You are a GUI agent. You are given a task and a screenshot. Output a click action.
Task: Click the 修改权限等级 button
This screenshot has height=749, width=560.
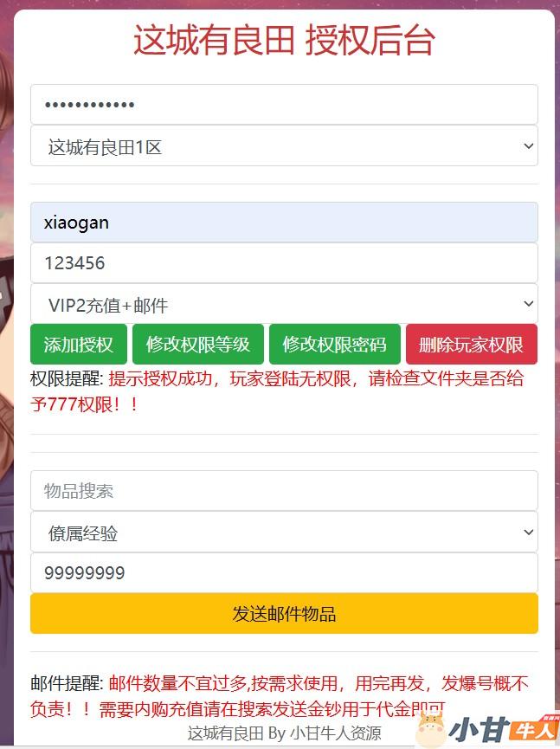pos(198,345)
